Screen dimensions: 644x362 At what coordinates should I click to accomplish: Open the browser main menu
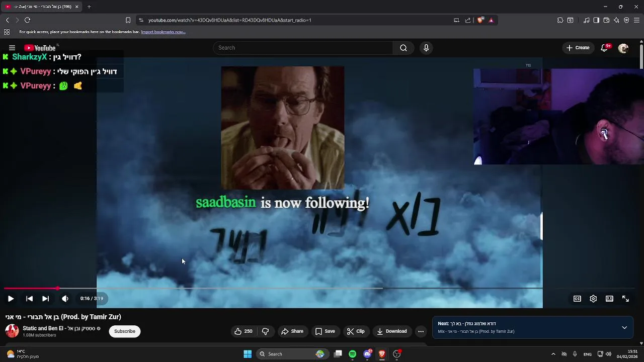[x=636, y=20]
